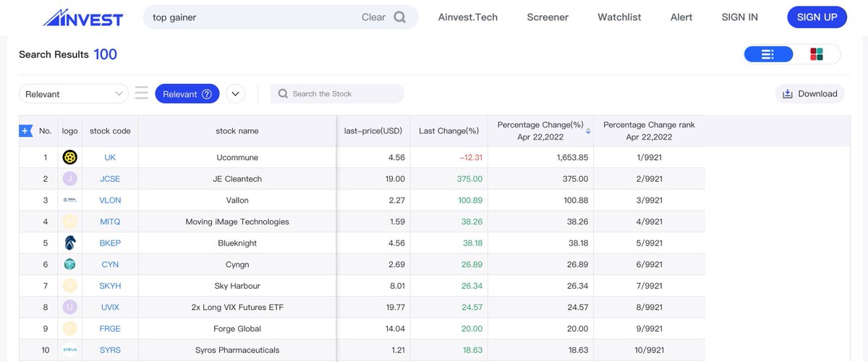868x362 pixels.
Task: Click the UVIX logo icon
Action: (70, 307)
